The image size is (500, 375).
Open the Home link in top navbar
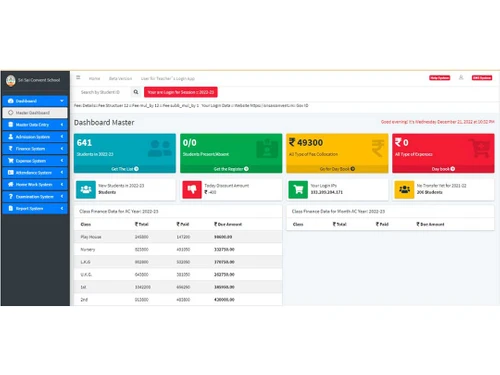[94, 79]
